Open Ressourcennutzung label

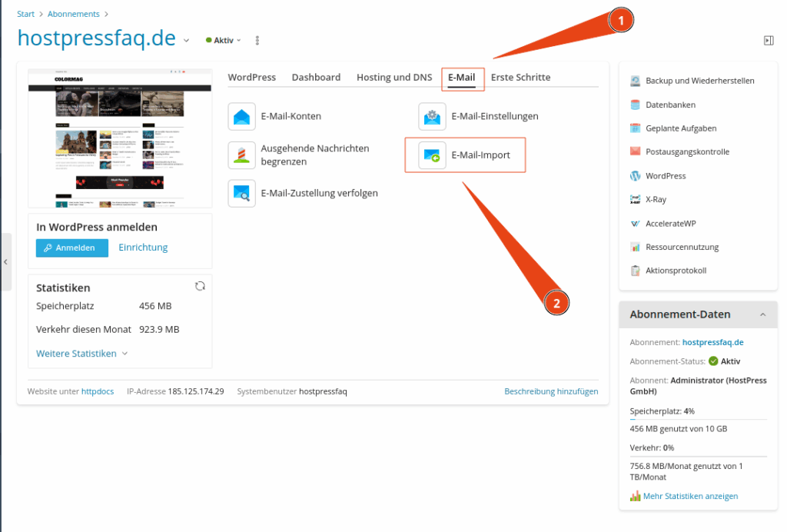682,247
